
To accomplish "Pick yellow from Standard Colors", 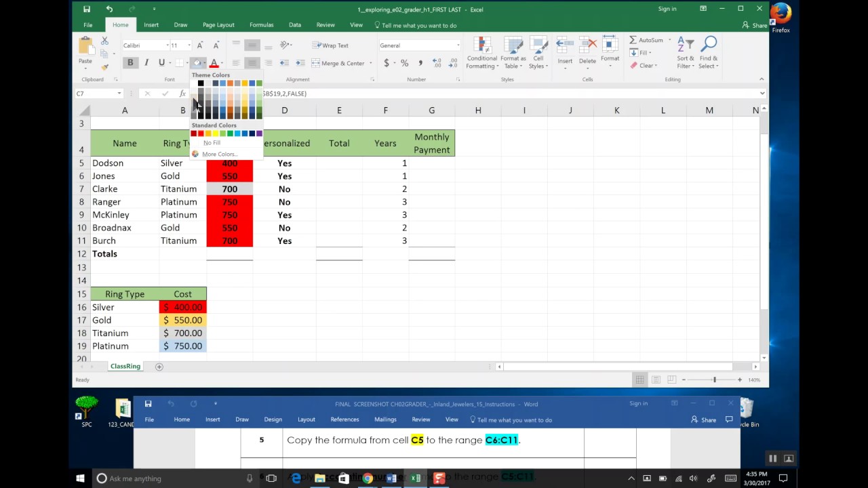I will tap(215, 134).
